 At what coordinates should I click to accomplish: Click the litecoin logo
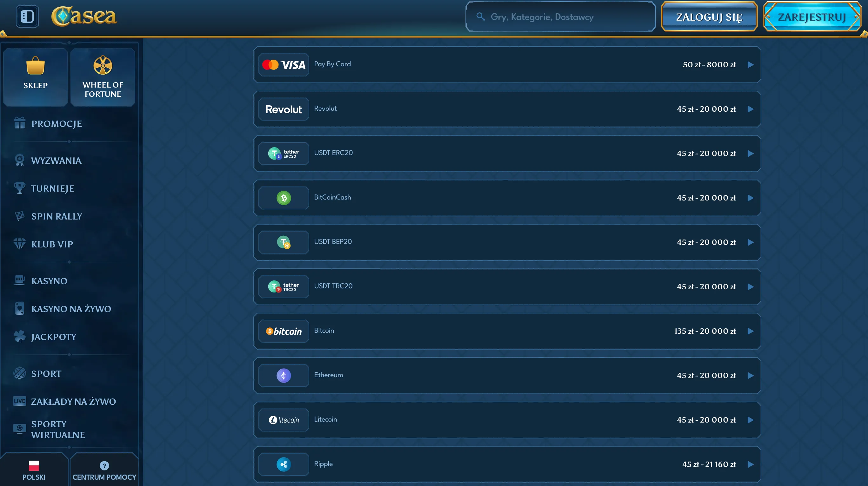pos(284,420)
